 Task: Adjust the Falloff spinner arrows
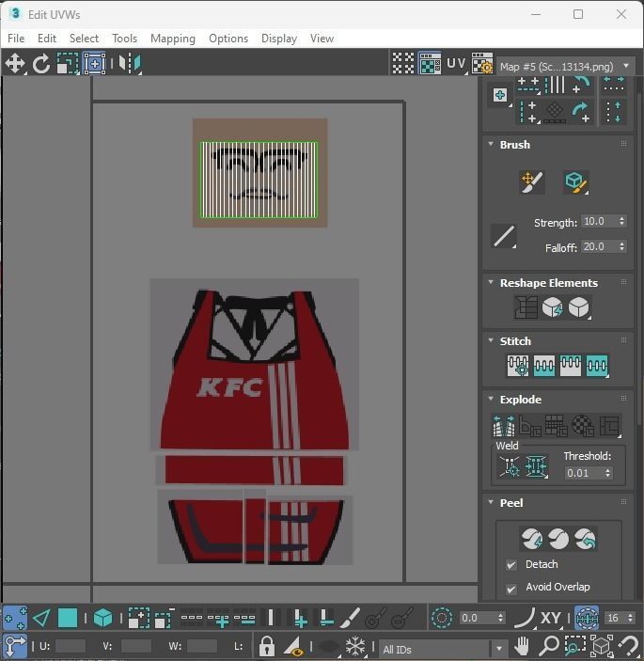[x=622, y=246]
